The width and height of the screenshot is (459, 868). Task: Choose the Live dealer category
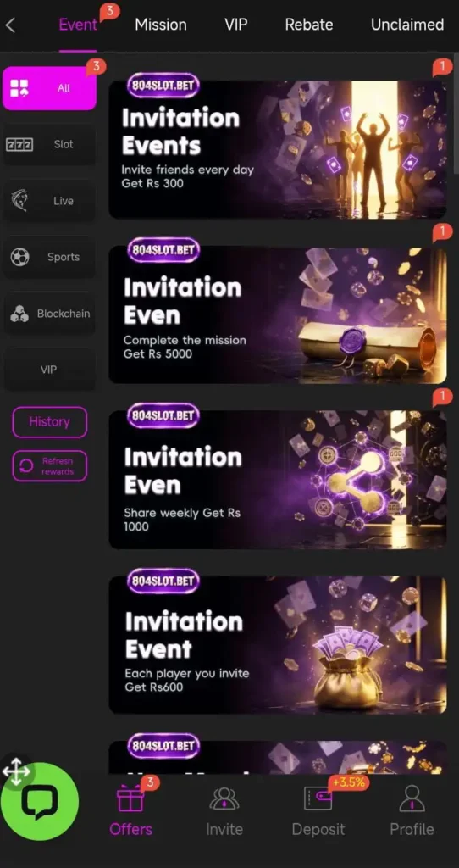point(49,201)
